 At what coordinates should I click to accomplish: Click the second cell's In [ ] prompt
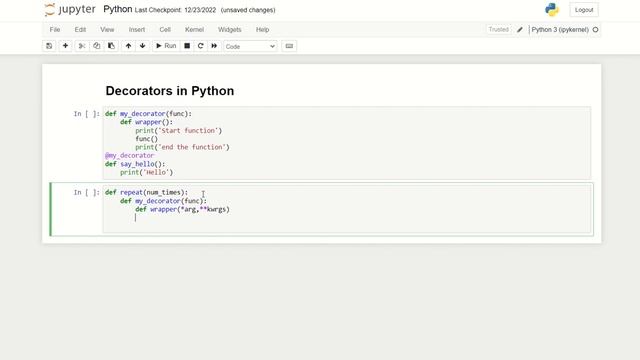tap(87, 193)
